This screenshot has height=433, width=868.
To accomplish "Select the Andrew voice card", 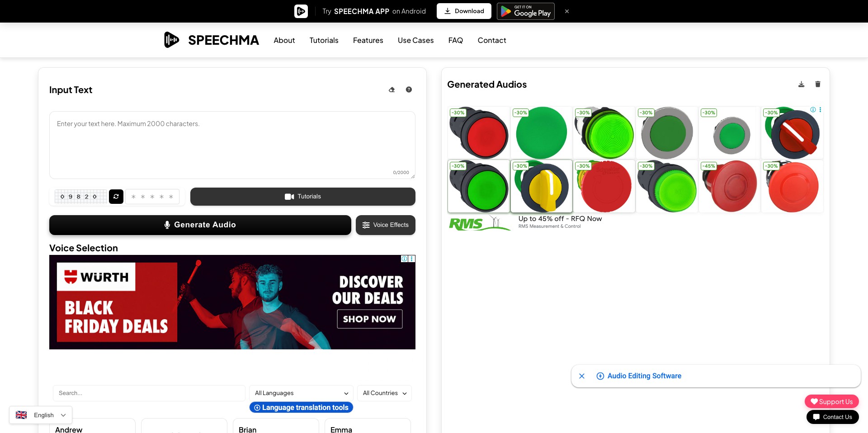I will [92, 426].
